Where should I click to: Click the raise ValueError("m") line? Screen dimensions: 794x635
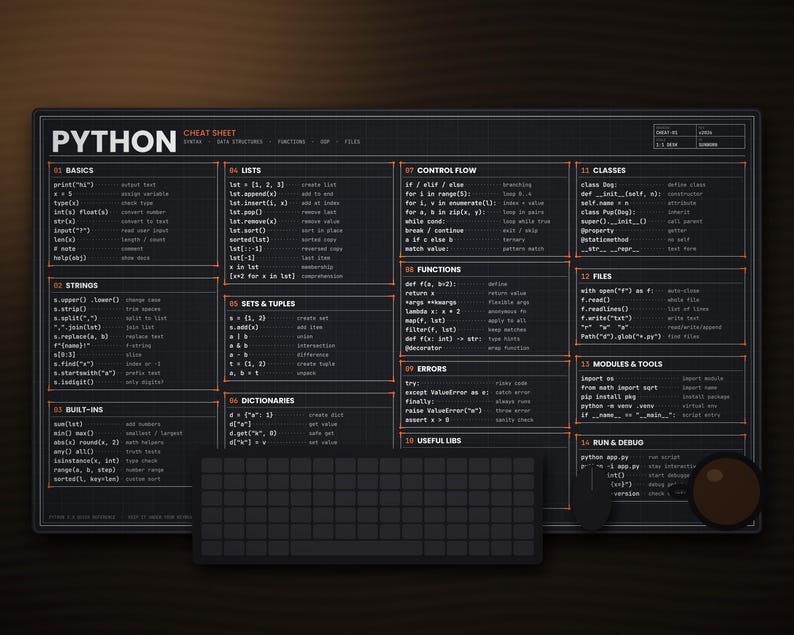pos(444,410)
